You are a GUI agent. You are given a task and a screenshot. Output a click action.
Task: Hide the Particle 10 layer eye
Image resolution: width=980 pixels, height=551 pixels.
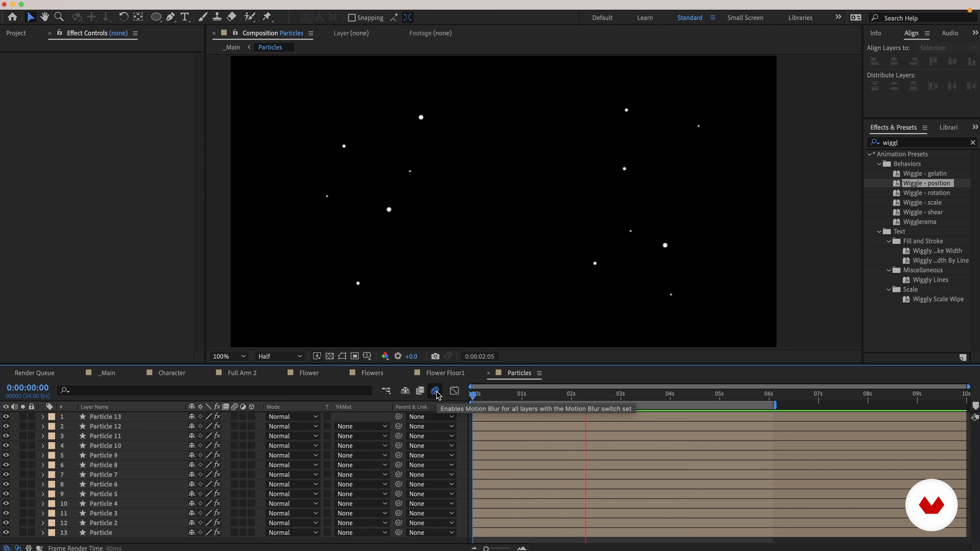6,446
